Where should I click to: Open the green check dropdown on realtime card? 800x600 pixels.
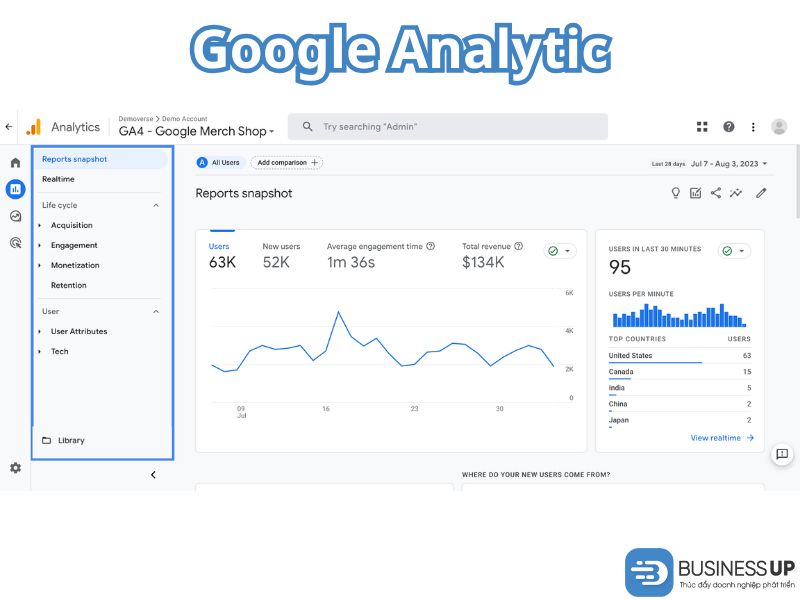pyautogui.click(x=734, y=251)
